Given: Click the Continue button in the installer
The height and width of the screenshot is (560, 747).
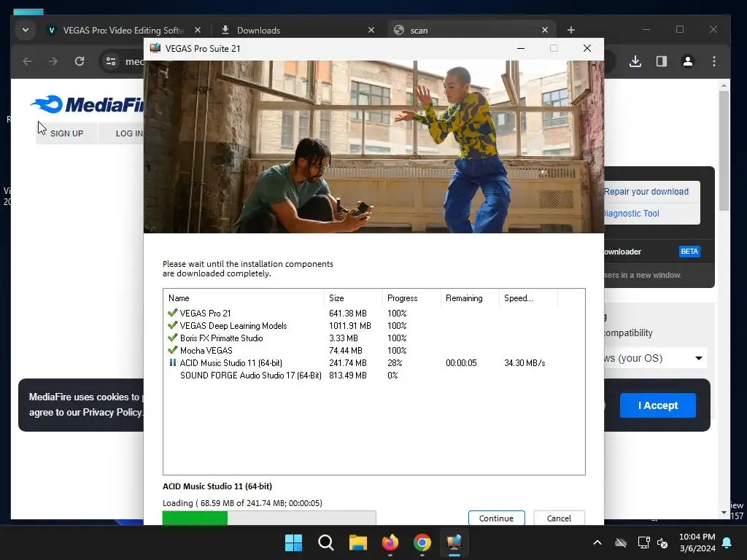Looking at the screenshot, I should pyautogui.click(x=496, y=518).
